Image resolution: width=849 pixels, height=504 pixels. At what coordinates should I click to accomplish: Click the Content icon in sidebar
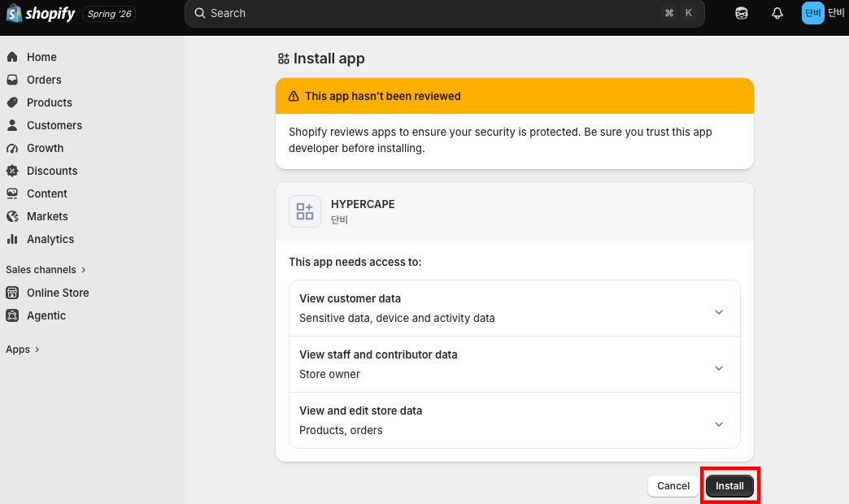click(x=12, y=193)
